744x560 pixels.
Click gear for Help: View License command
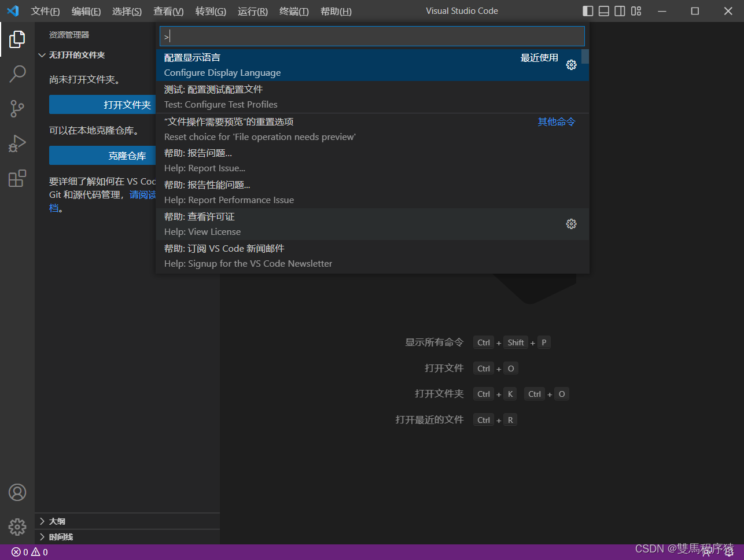pos(571,224)
